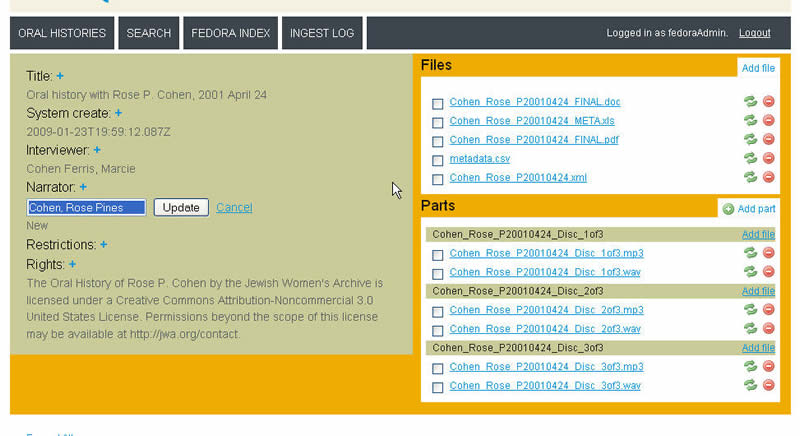Click replace icon for Disc_1of3.wav
The height and width of the screenshot is (436, 800).
pyautogui.click(x=750, y=271)
